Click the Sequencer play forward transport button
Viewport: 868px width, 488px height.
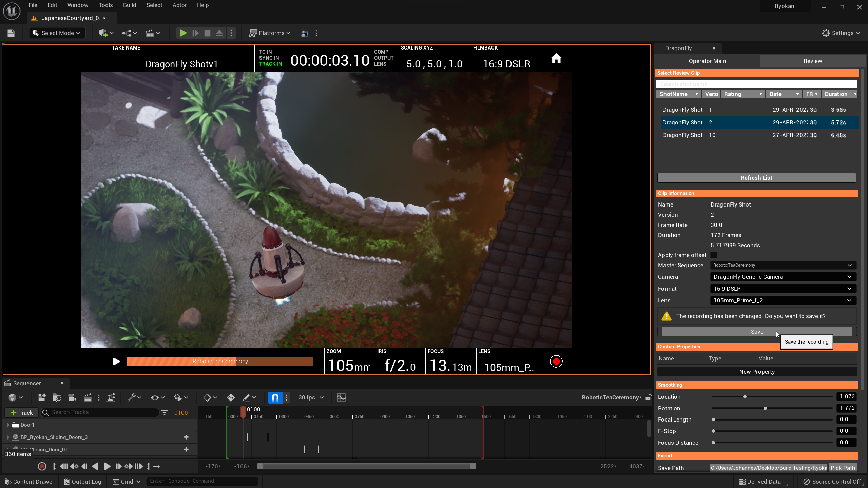[x=107, y=467]
